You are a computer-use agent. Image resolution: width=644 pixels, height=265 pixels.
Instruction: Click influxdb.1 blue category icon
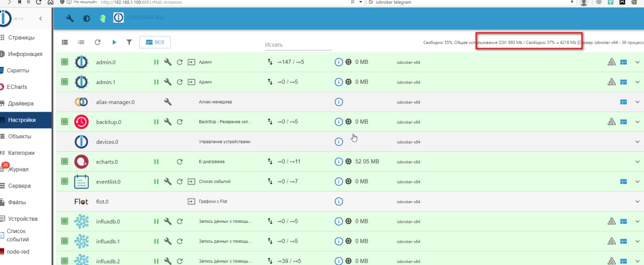pyautogui.click(x=623, y=241)
